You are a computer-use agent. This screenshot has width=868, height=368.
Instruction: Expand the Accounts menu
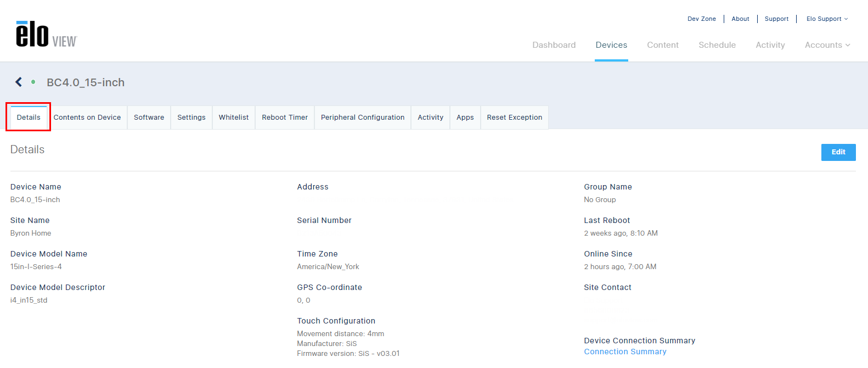827,45
